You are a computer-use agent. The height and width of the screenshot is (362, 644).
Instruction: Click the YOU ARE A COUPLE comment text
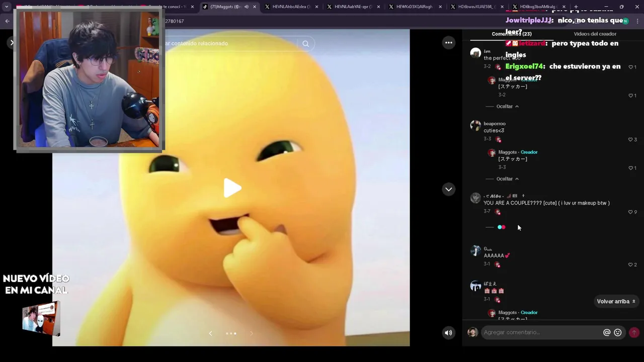[546, 203]
